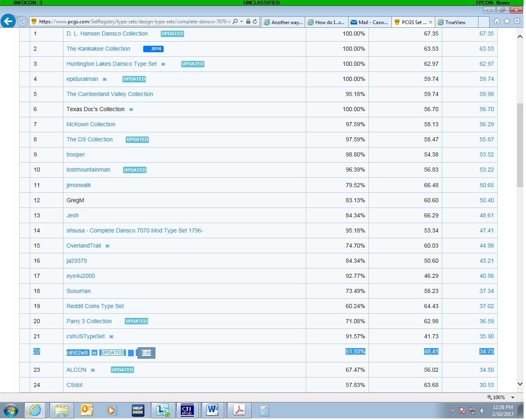Open the Parry 3 Collection link
Image resolution: width=526 pixels, height=420 pixels.
[89, 321]
